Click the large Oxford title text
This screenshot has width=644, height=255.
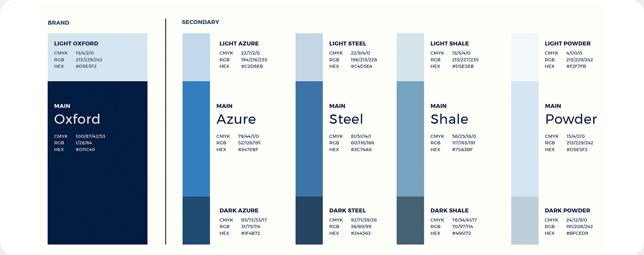pyautogui.click(x=77, y=119)
